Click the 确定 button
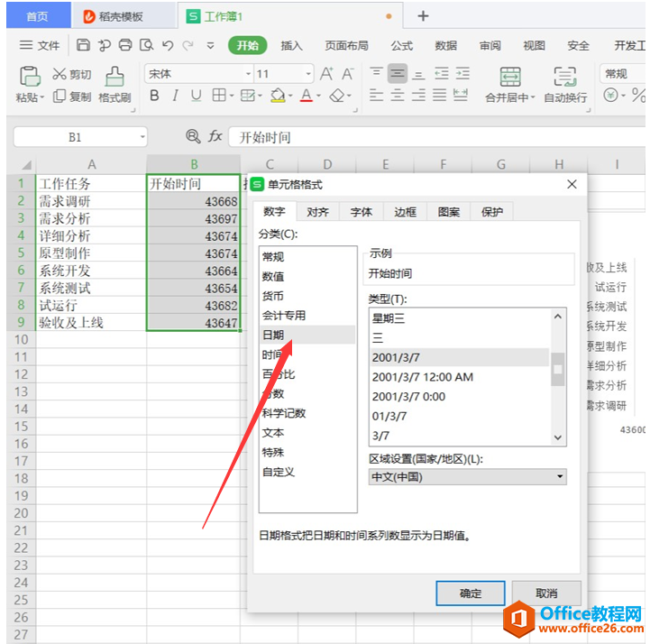Image resolution: width=650 pixels, height=644 pixels. (x=471, y=593)
